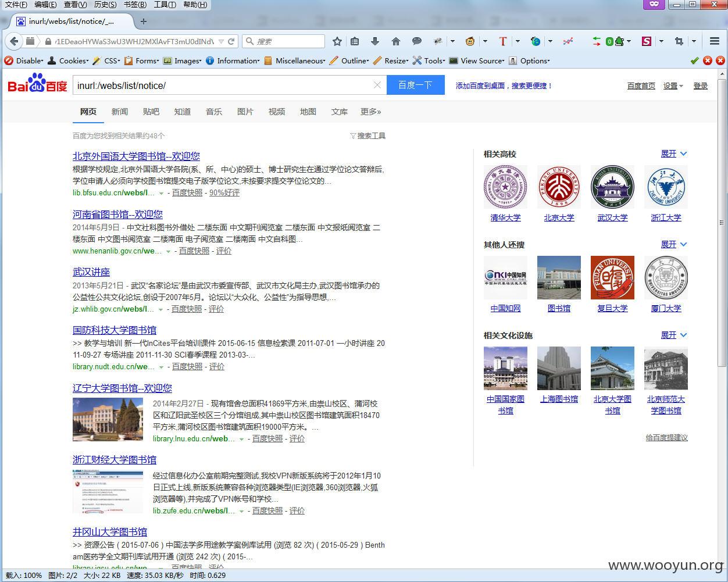The image size is (728, 582).
Task: Open the bookmarks list icon
Action: (x=355, y=41)
